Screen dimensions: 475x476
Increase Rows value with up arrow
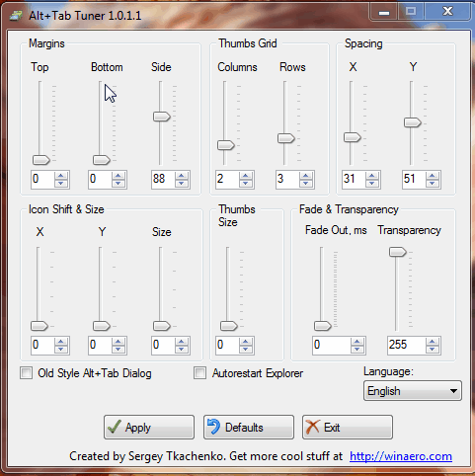pos(306,176)
